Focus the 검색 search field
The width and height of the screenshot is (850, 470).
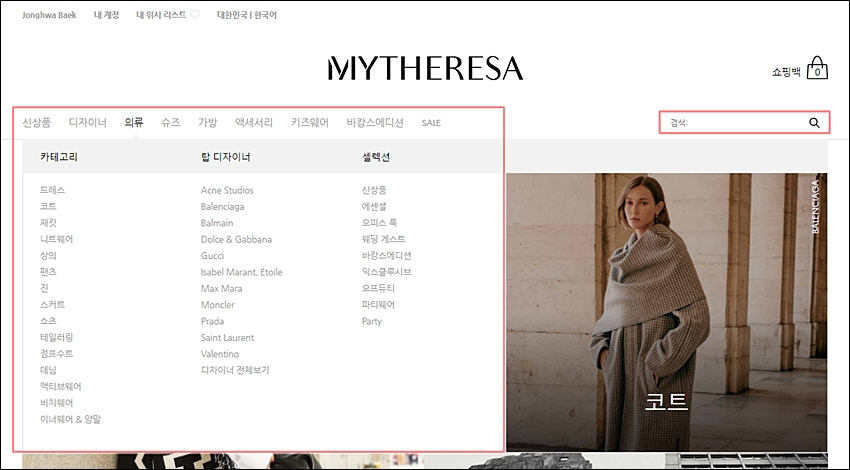click(x=744, y=123)
